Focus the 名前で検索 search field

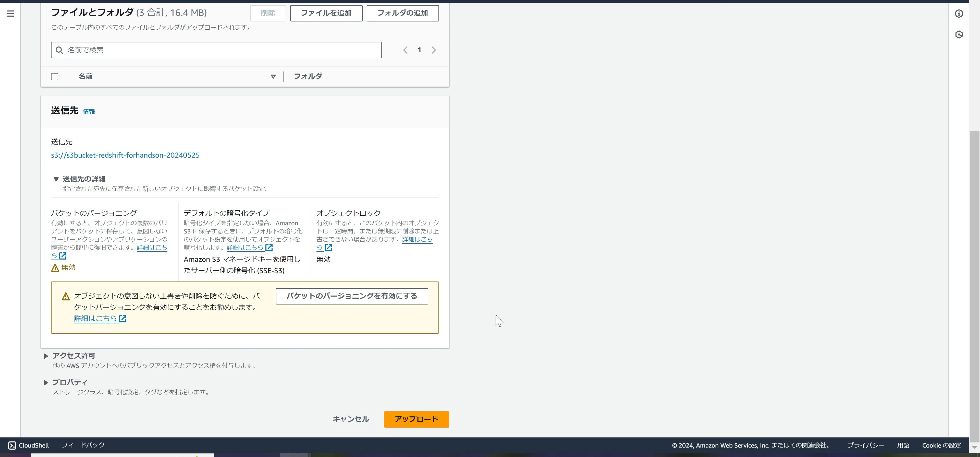[216, 50]
